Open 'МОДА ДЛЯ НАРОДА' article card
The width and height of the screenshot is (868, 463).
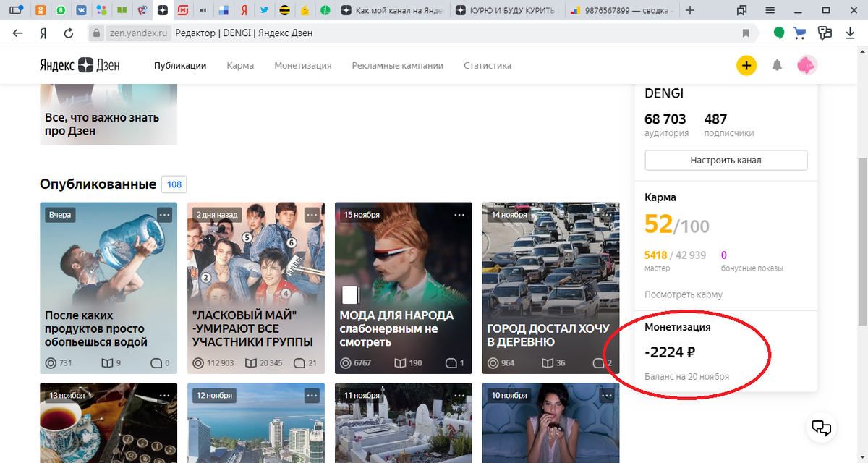(x=404, y=288)
